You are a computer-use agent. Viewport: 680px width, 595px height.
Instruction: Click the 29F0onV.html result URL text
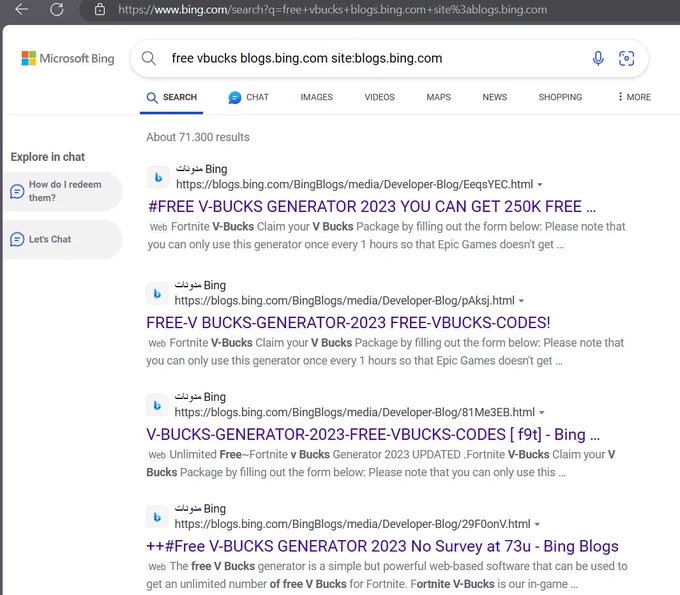point(352,524)
